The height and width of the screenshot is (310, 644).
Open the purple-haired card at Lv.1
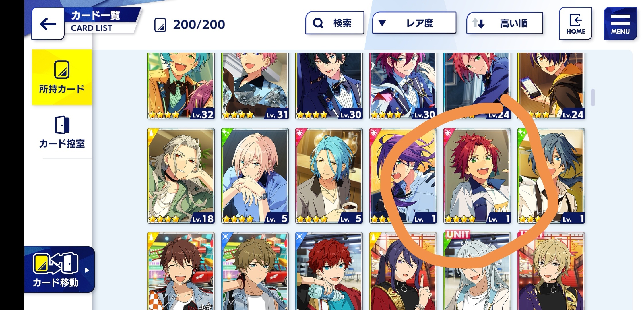[x=403, y=176]
